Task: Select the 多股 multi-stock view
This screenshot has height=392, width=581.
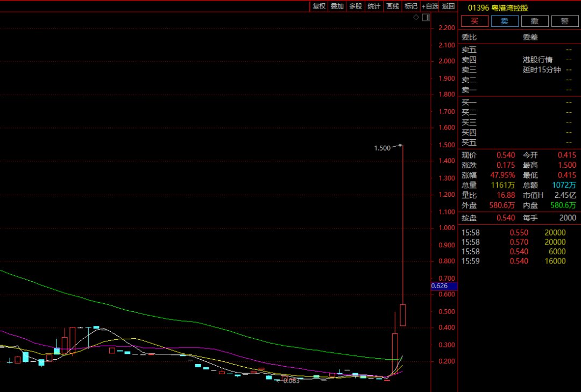Action: (x=356, y=6)
